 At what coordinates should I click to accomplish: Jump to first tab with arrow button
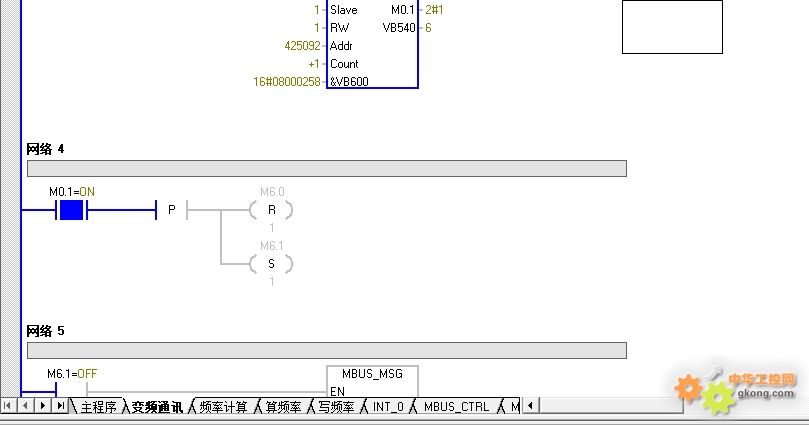point(7,405)
